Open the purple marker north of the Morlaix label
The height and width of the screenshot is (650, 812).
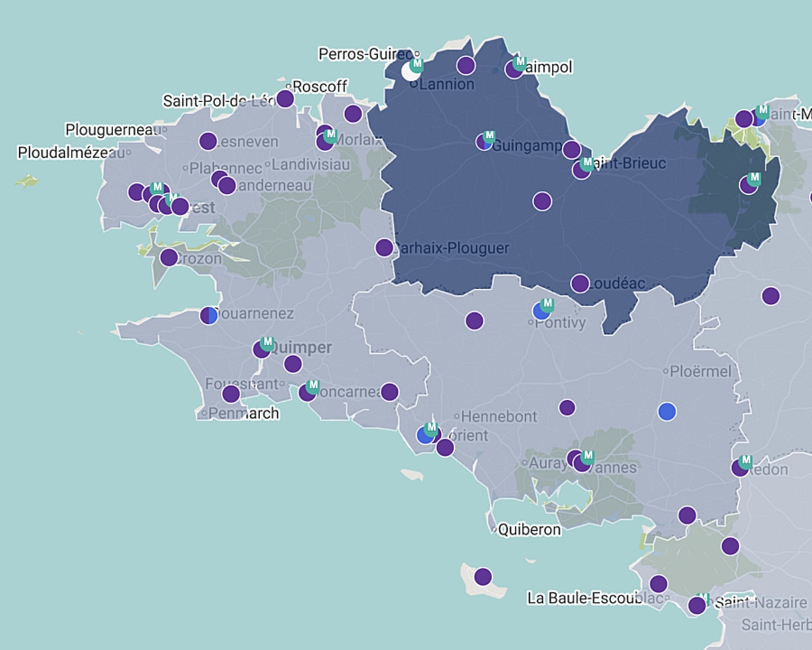point(353,114)
